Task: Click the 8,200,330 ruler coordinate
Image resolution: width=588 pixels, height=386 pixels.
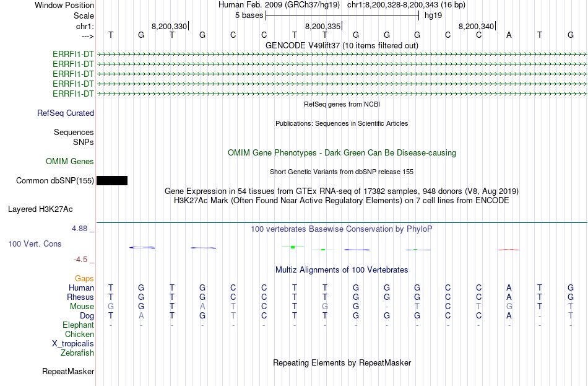Action: point(169,26)
